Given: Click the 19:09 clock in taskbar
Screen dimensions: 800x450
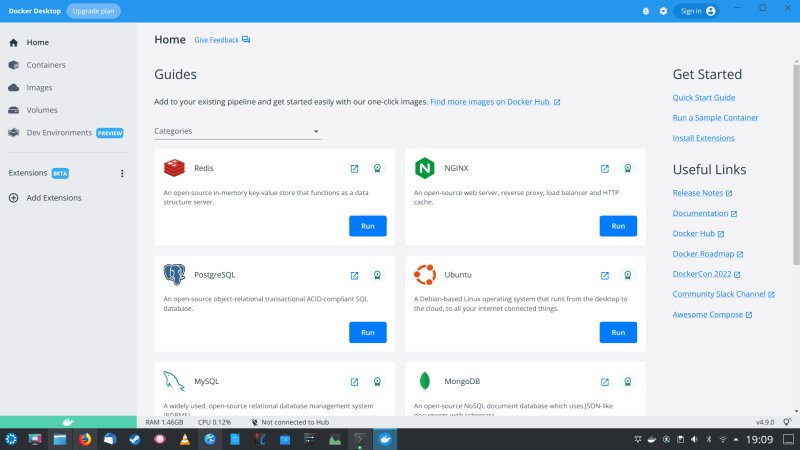Looking at the screenshot, I should 760,439.
